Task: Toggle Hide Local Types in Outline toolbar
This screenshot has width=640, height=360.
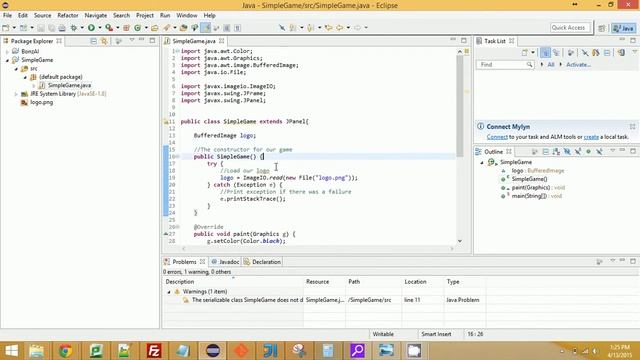Action: [x=599, y=151]
